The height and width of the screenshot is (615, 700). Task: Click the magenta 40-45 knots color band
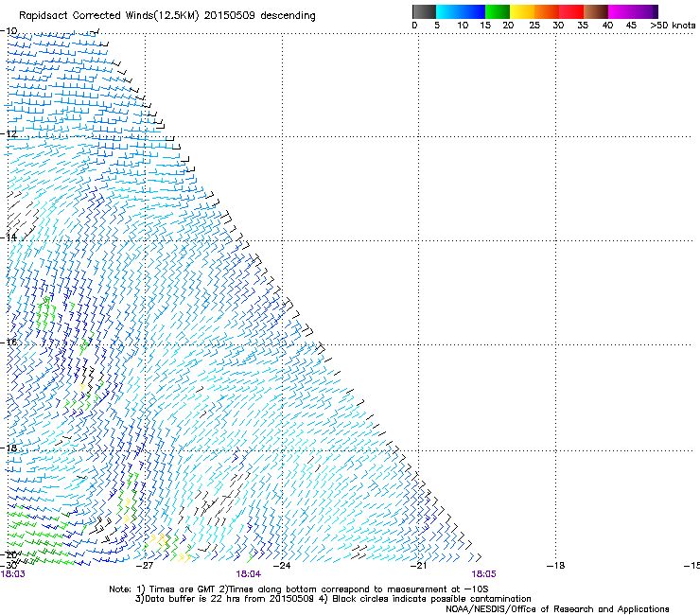(x=621, y=11)
